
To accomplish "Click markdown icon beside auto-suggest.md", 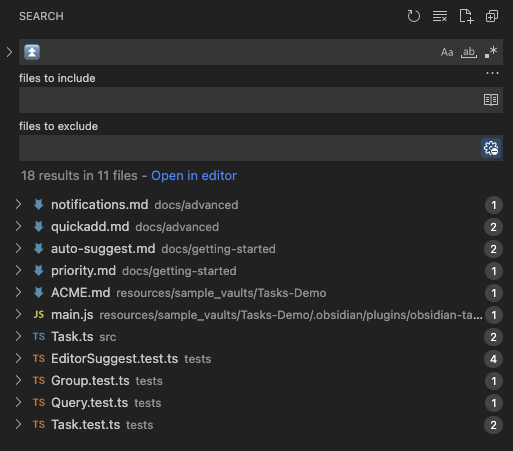I will [39, 249].
